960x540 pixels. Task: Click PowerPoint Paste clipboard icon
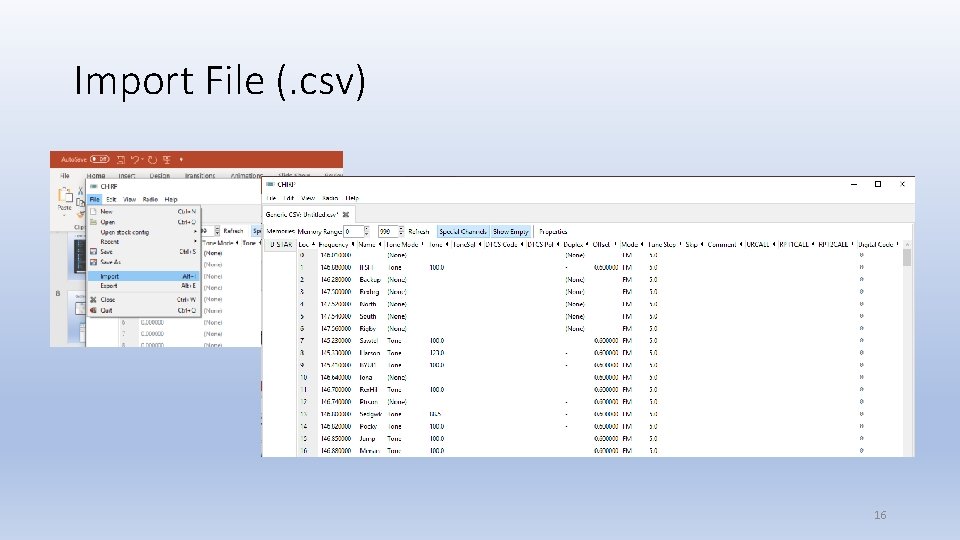(x=64, y=195)
